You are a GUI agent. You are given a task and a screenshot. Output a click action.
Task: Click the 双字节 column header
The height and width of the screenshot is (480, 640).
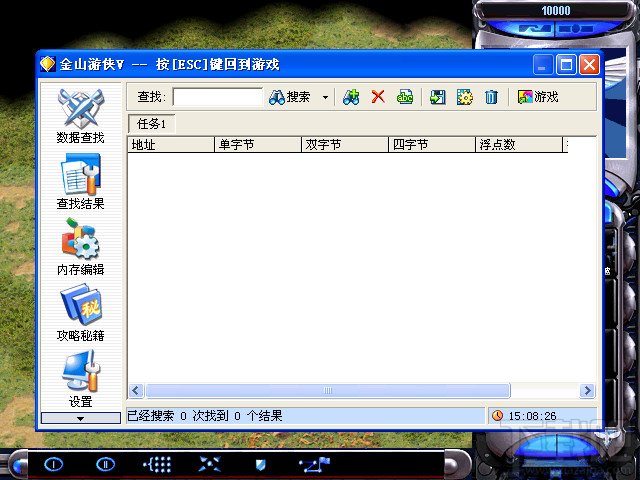345,144
